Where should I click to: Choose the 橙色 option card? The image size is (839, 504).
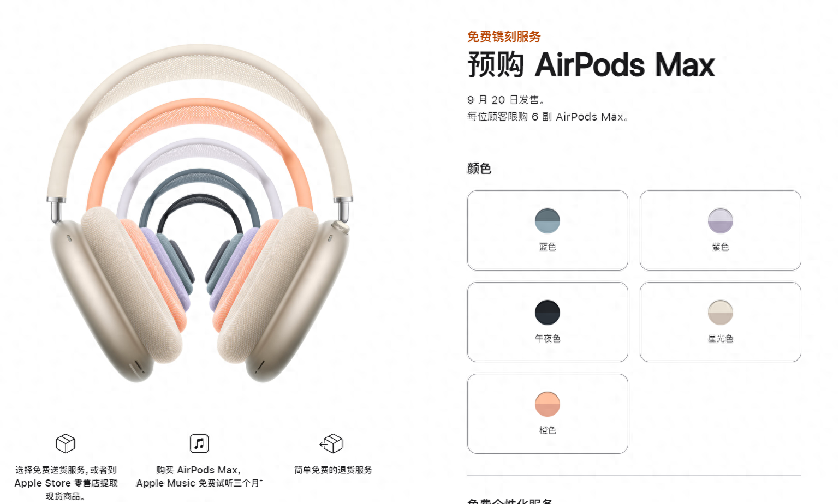[548, 413]
